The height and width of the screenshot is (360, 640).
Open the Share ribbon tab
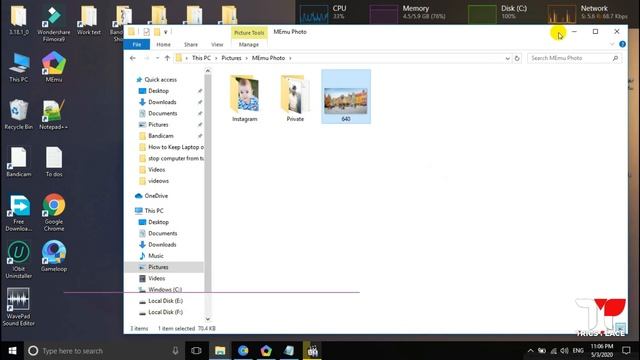click(x=191, y=44)
